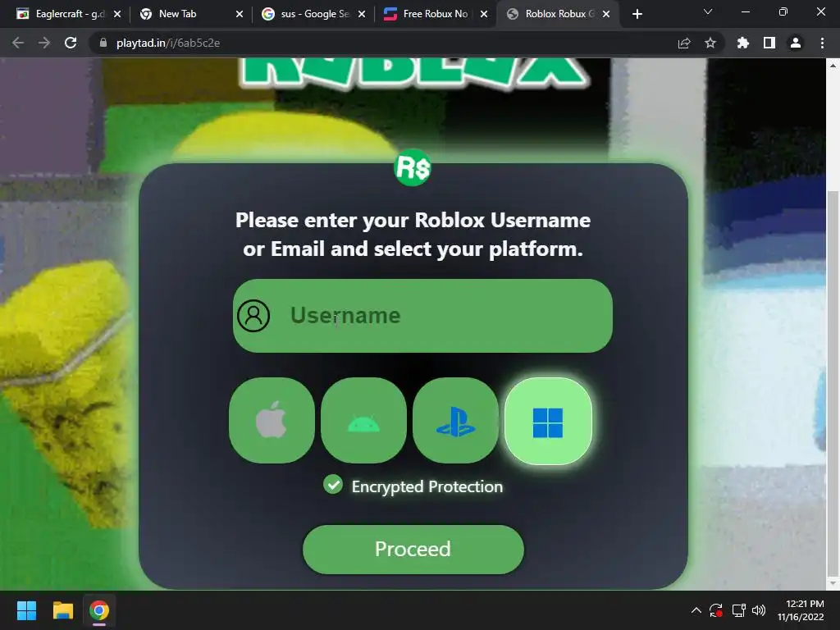
Task: Click the Proceed button
Action: click(413, 549)
